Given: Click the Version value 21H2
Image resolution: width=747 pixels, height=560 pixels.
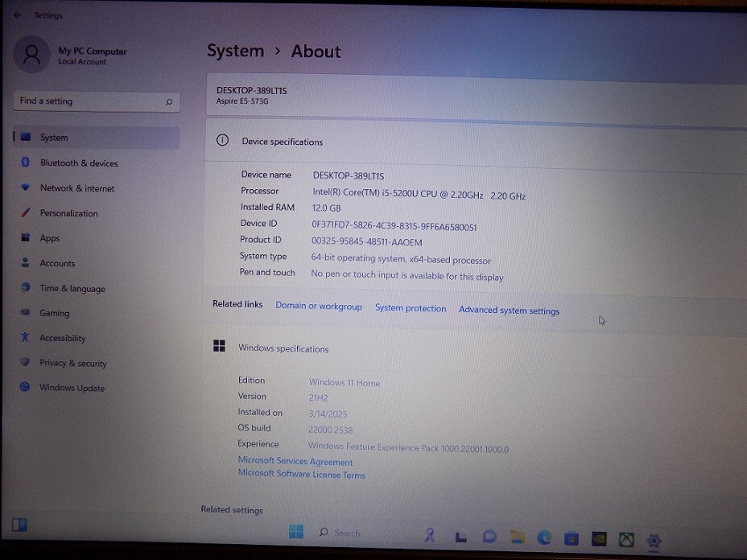Looking at the screenshot, I should (318, 397).
